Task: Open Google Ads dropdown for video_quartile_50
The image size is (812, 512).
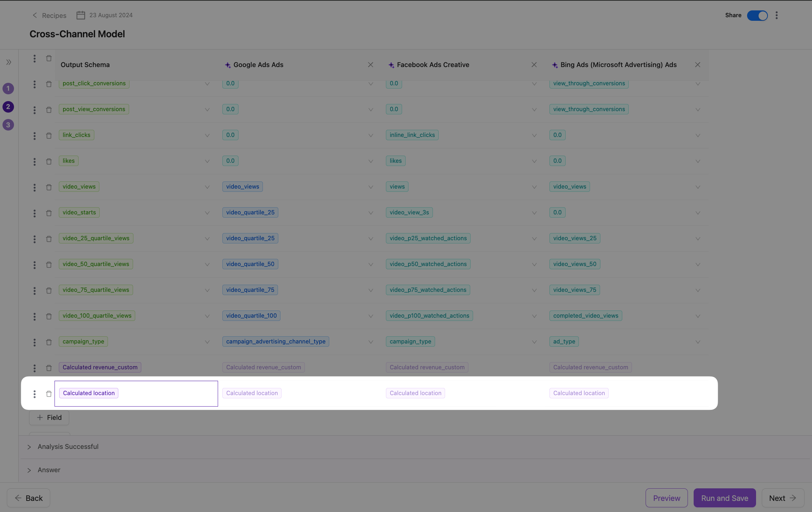Action: [x=371, y=265]
